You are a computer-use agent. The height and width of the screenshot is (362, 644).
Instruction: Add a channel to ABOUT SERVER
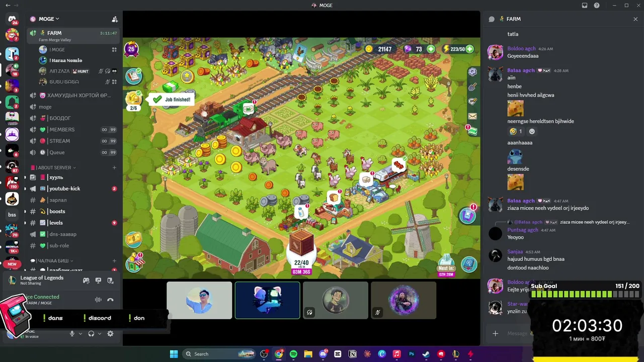point(114,167)
